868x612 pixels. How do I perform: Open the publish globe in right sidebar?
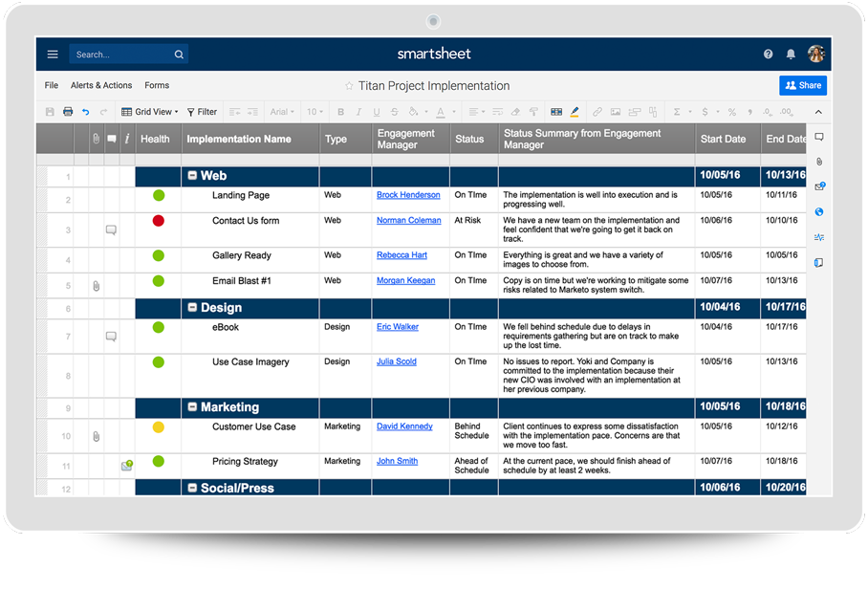pos(819,212)
